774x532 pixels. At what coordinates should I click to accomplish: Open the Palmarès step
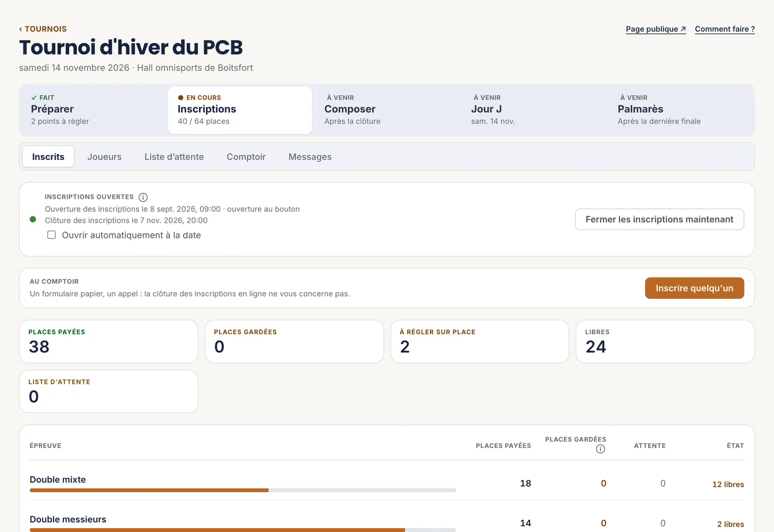pyautogui.click(x=680, y=110)
